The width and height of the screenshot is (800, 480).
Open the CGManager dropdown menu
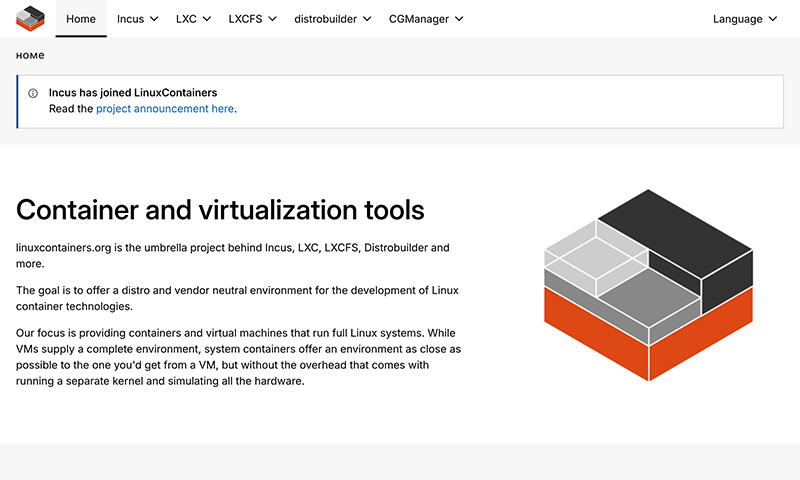pos(426,19)
